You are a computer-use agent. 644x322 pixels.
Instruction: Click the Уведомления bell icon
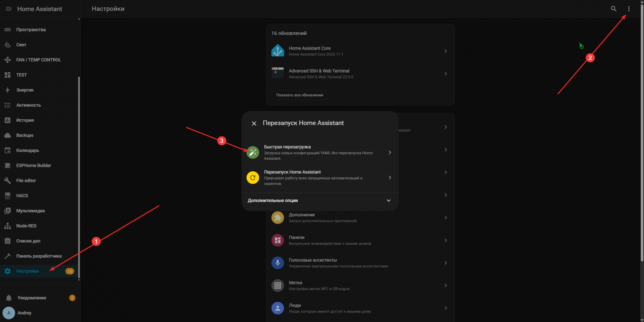pos(9,298)
